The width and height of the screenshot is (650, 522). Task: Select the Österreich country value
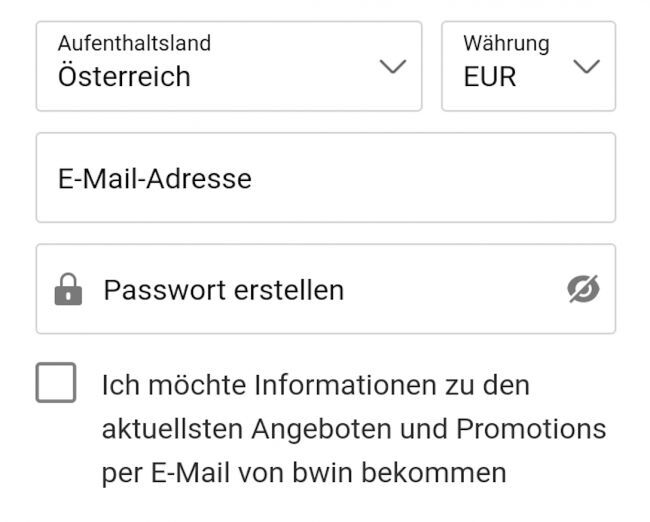tap(124, 77)
